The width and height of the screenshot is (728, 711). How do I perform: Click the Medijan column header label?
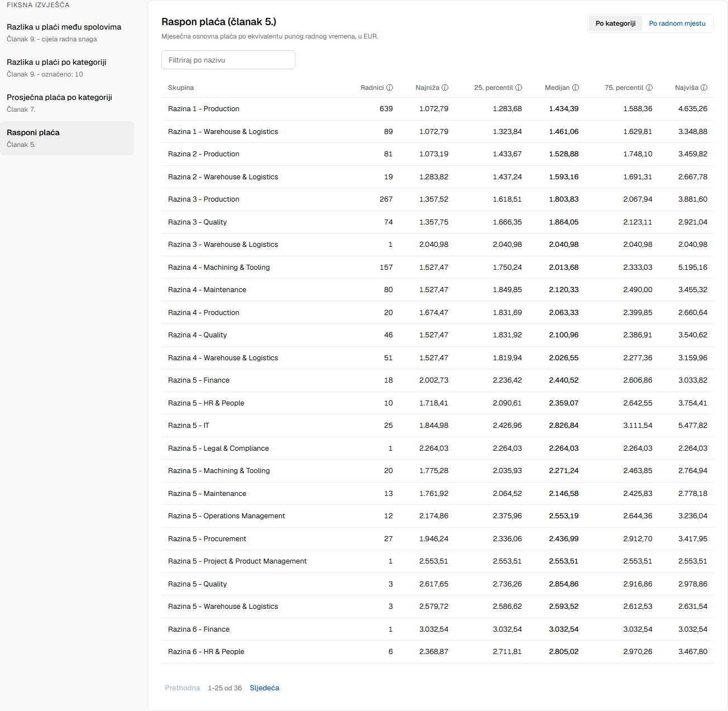pyautogui.click(x=557, y=88)
